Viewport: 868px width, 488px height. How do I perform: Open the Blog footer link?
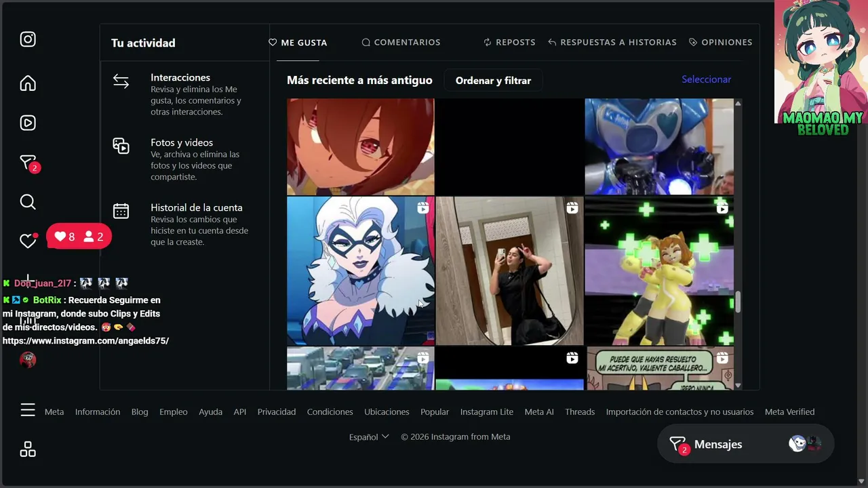point(140,412)
